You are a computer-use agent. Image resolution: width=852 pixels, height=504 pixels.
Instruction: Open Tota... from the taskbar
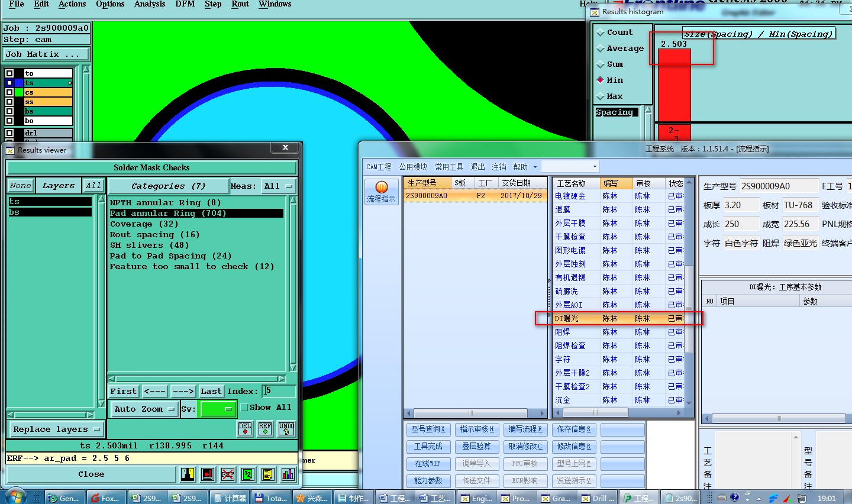[x=271, y=498]
